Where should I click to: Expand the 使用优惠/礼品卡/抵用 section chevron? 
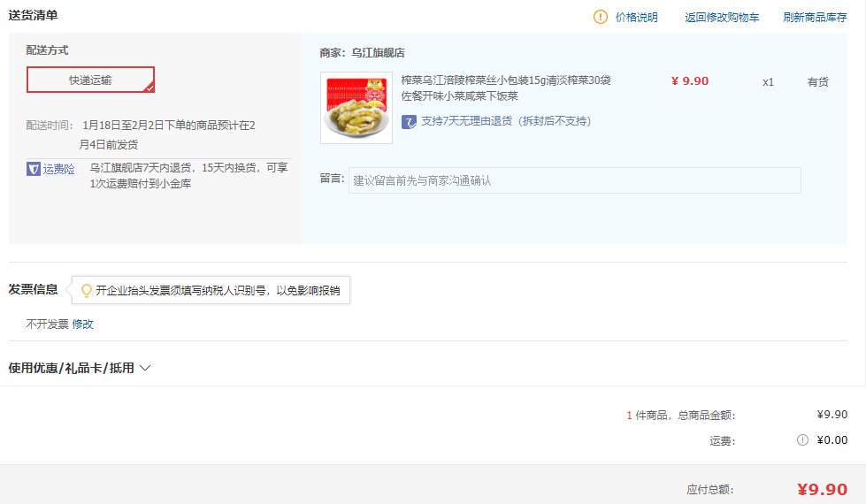pyautogui.click(x=145, y=368)
